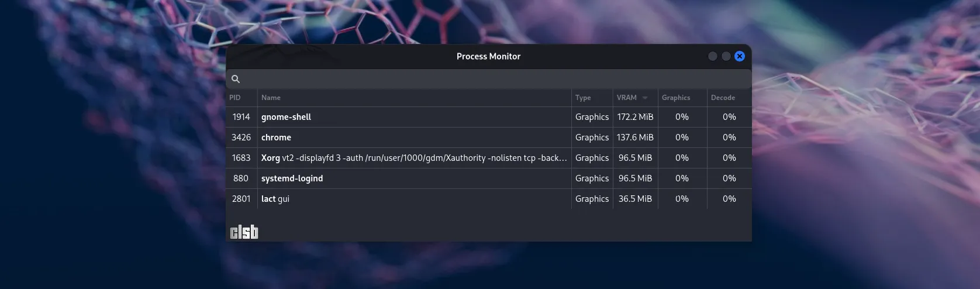Sort by the Decode column header

coord(723,98)
